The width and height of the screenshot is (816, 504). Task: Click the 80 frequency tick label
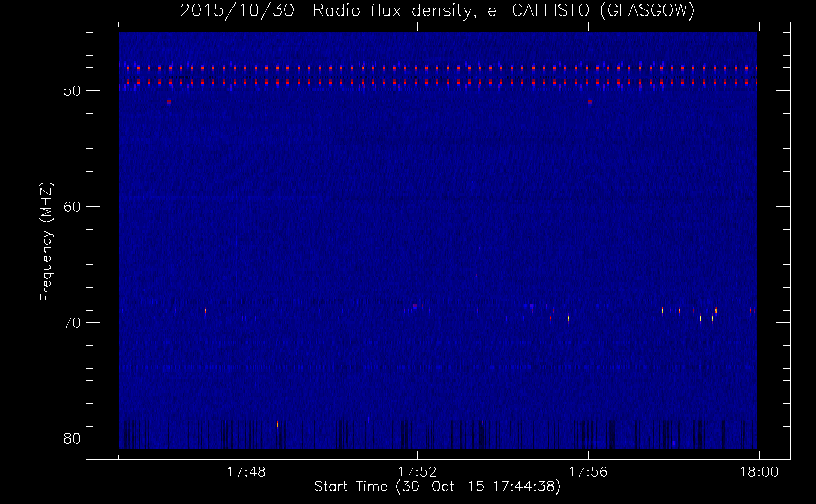coord(73,438)
